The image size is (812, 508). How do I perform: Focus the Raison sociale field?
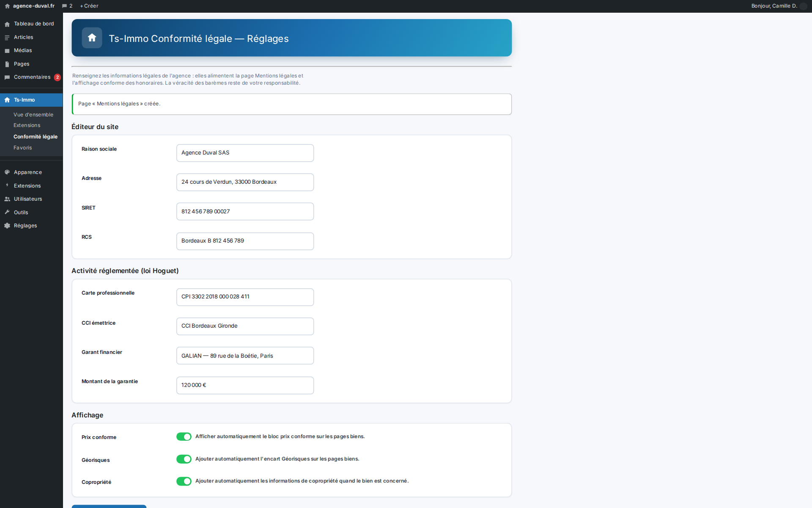245,153
